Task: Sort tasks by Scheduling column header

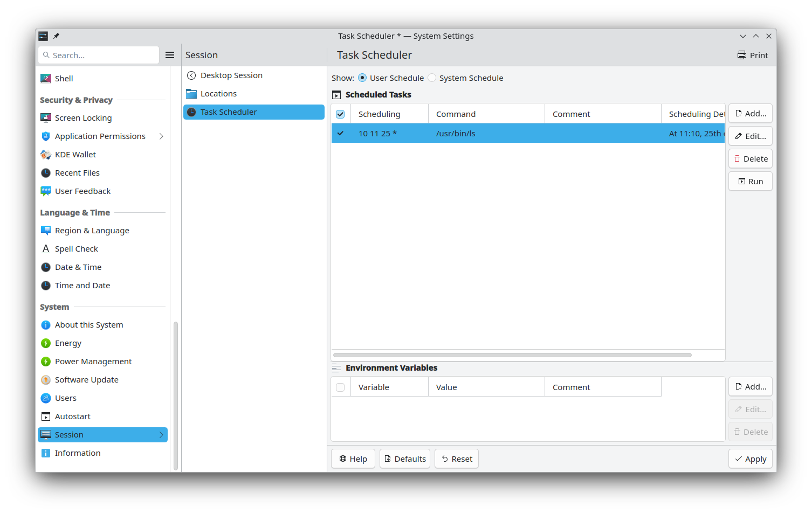Action: tap(389, 114)
